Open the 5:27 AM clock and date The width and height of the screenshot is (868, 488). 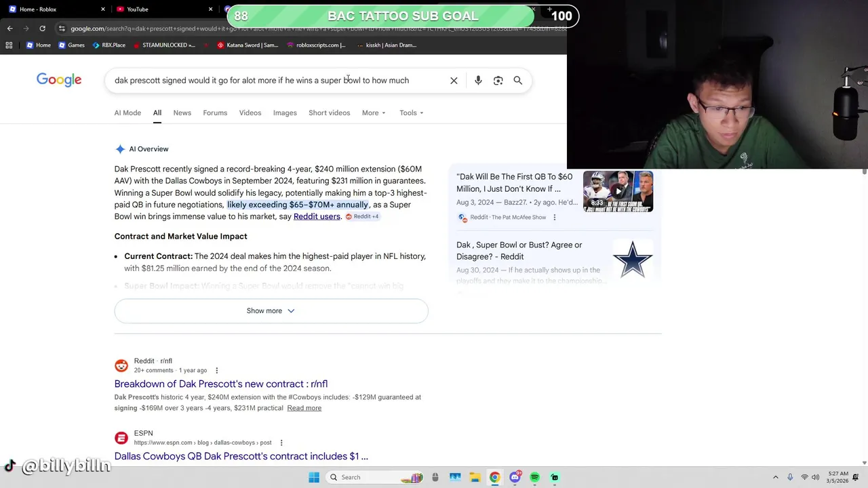point(837,477)
